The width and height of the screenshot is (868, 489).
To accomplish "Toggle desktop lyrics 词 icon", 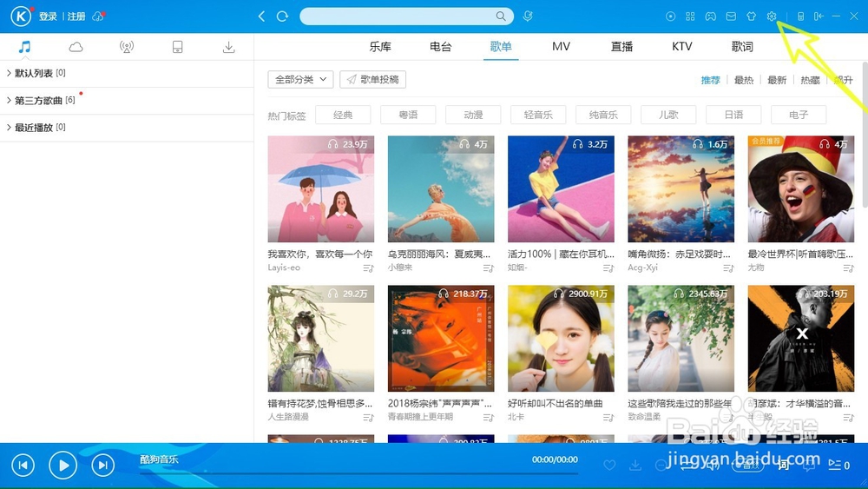I will pos(783,466).
